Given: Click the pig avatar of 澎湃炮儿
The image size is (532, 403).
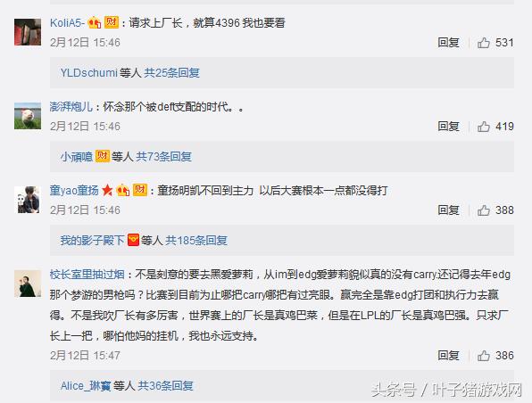Looking at the screenshot, I should pos(28,116).
